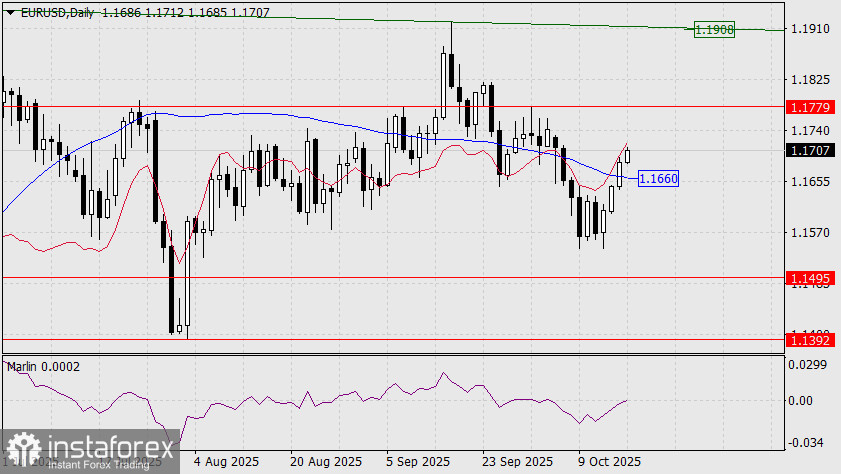Click the chart menu triangle beside EURUSD,Daily
841x474 pixels.
11,12
